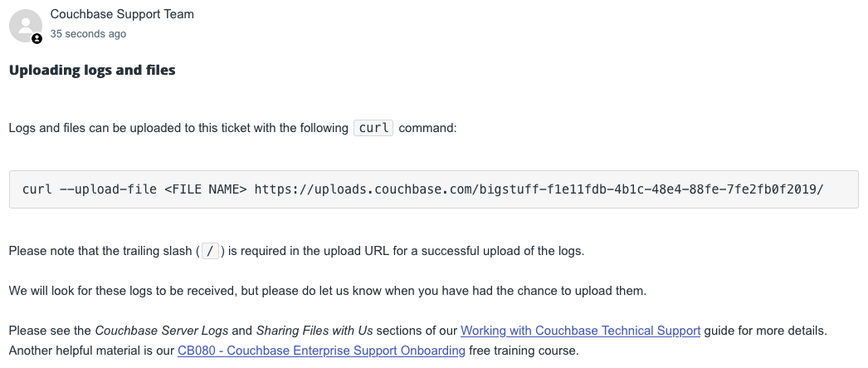Click the word curl starting the command
Image resolution: width=868 pixels, height=368 pixels.
[x=37, y=189]
